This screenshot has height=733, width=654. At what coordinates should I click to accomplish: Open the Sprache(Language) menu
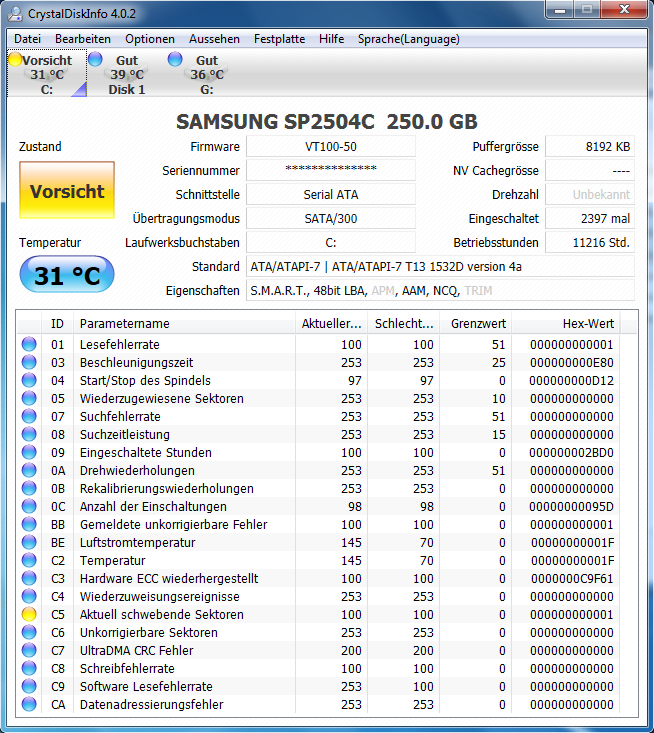(409, 39)
